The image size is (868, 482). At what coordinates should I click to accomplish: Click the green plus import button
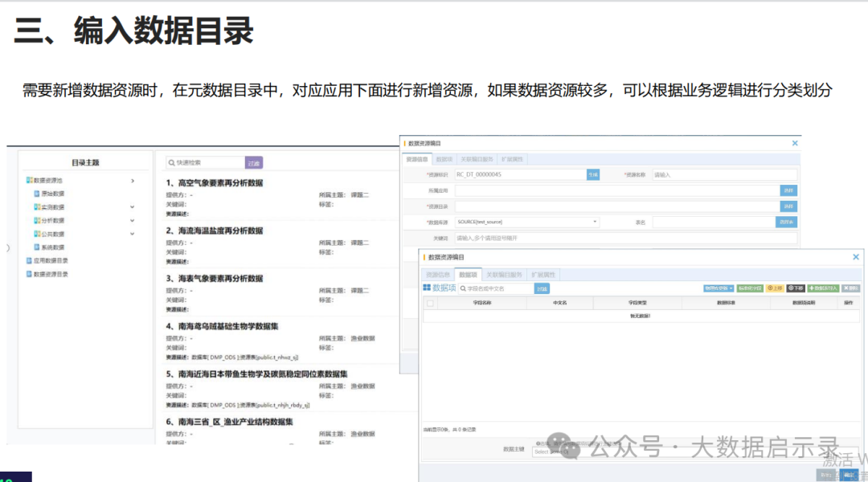pyautogui.click(x=823, y=288)
